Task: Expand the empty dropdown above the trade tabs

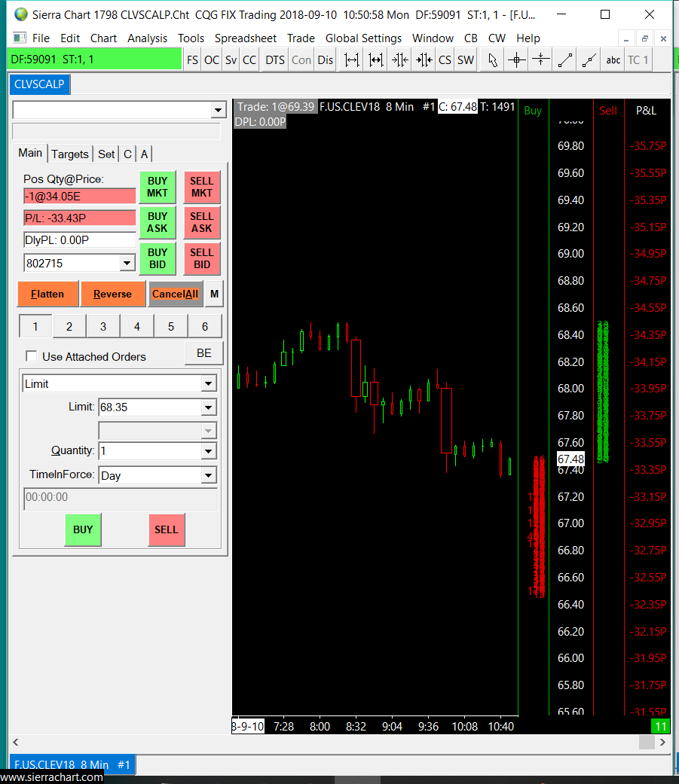Action: (218, 110)
